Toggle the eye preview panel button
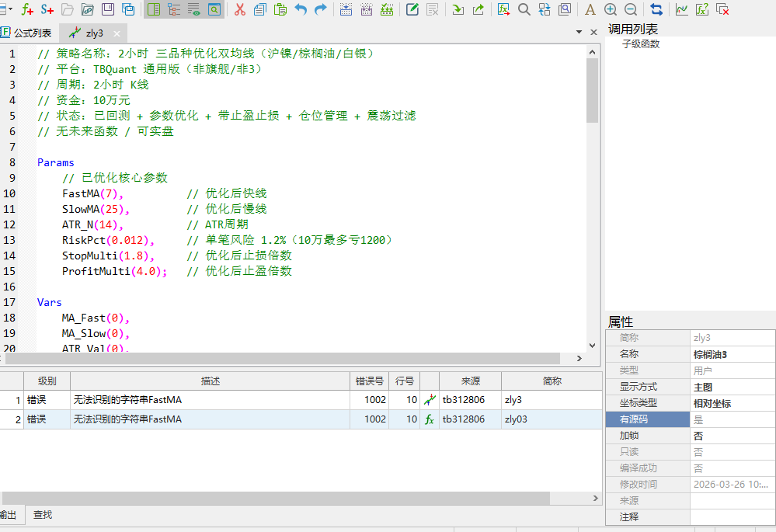The width and height of the screenshot is (776, 532). (193, 9)
